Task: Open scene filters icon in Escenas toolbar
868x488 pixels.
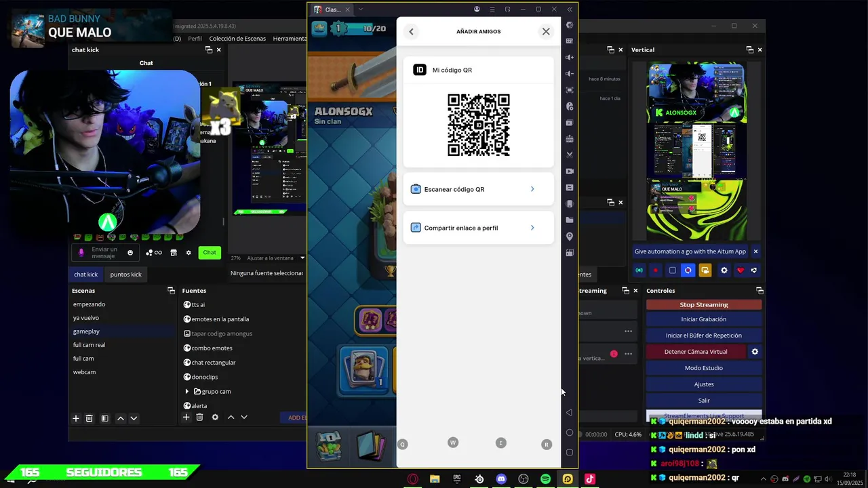Action: [x=104, y=418]
